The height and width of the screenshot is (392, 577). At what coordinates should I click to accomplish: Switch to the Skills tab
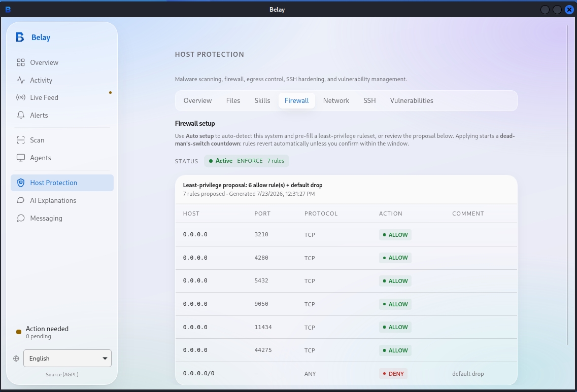pos(262,101)
